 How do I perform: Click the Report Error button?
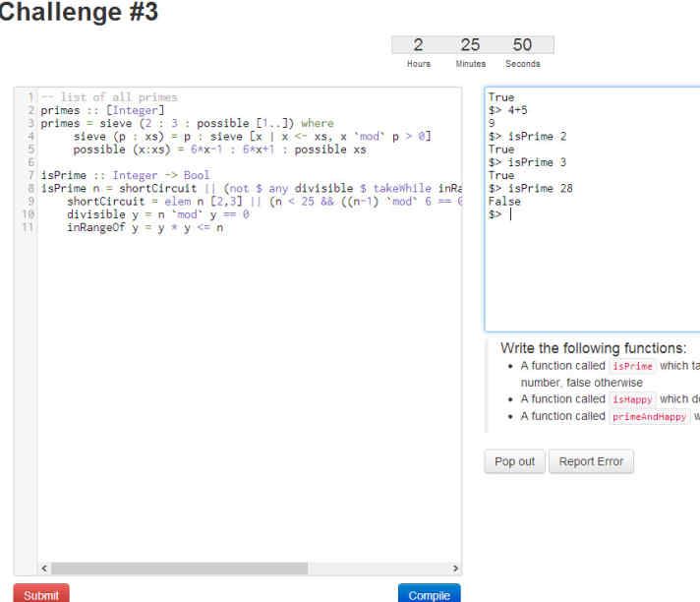coord(591,461)
